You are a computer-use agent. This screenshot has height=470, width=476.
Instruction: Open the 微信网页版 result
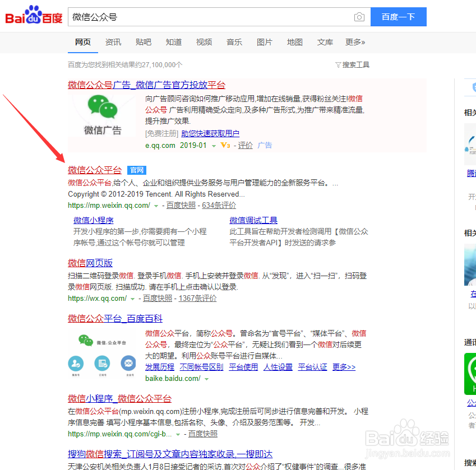click(90, 263)
